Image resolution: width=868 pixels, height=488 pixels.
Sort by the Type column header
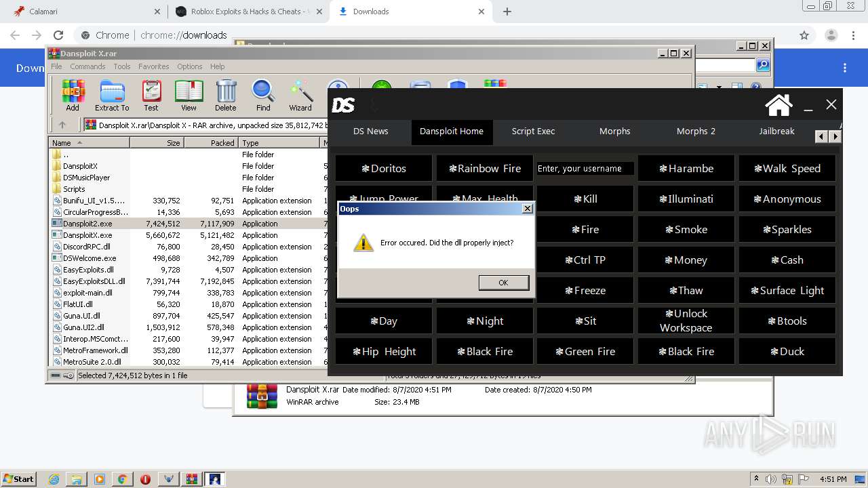tap(279, 143)
